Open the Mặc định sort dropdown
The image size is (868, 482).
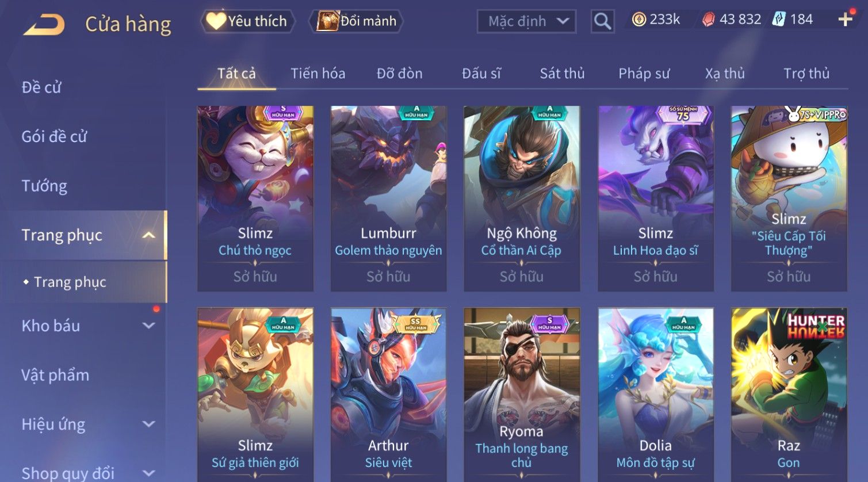coord(526,22)
